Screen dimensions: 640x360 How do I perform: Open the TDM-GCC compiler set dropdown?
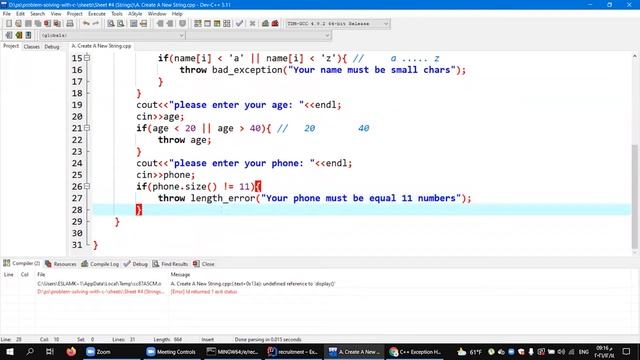(x=337, y=24)
